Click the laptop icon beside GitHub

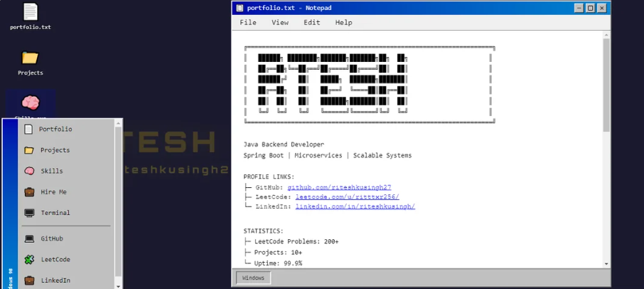click(29, 238)
